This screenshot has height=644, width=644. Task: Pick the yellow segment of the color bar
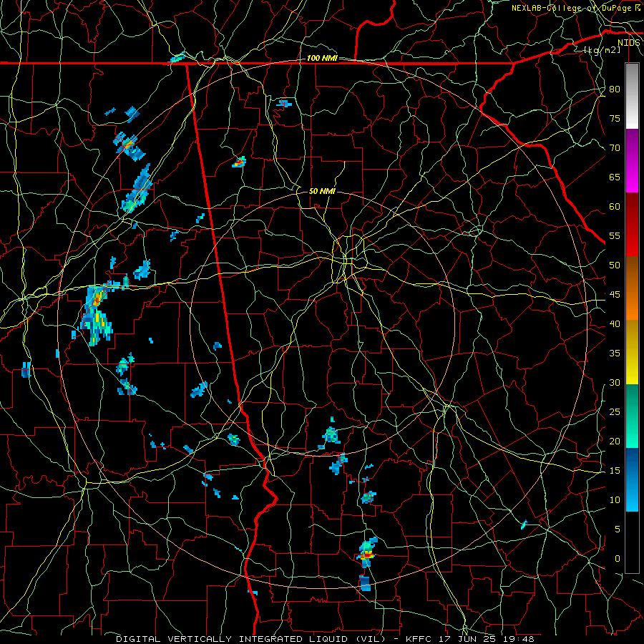(632, 352)
